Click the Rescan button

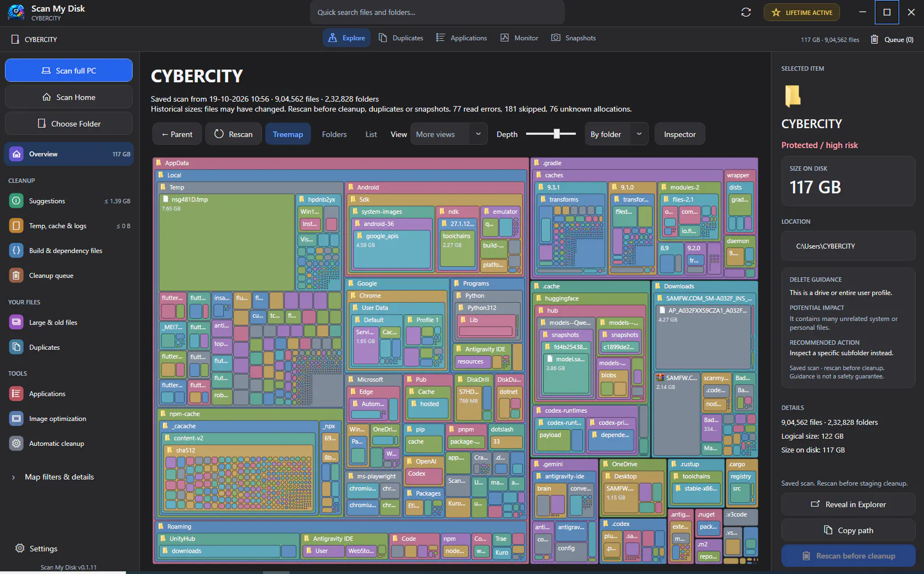tap(233, 134)
